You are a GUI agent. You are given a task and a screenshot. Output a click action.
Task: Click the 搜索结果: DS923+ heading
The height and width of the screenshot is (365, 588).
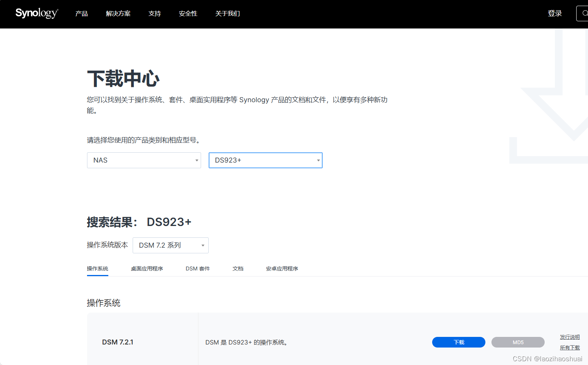click(139, 222)
